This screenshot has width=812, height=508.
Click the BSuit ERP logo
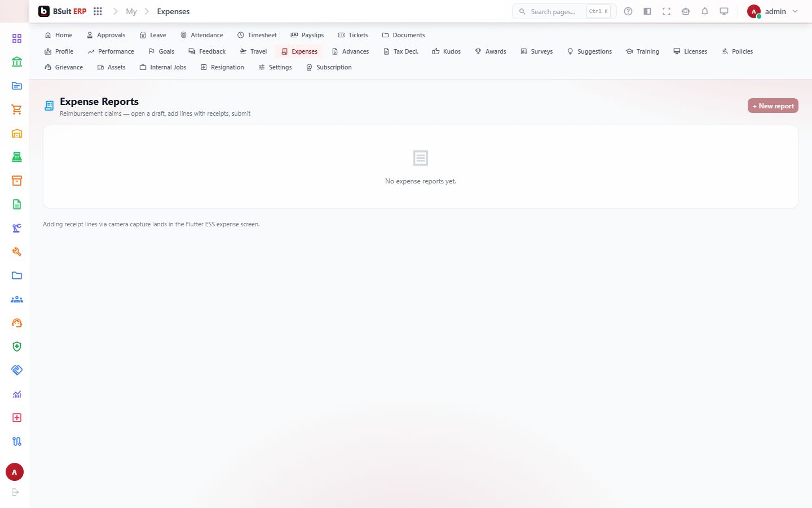(63, 11)
